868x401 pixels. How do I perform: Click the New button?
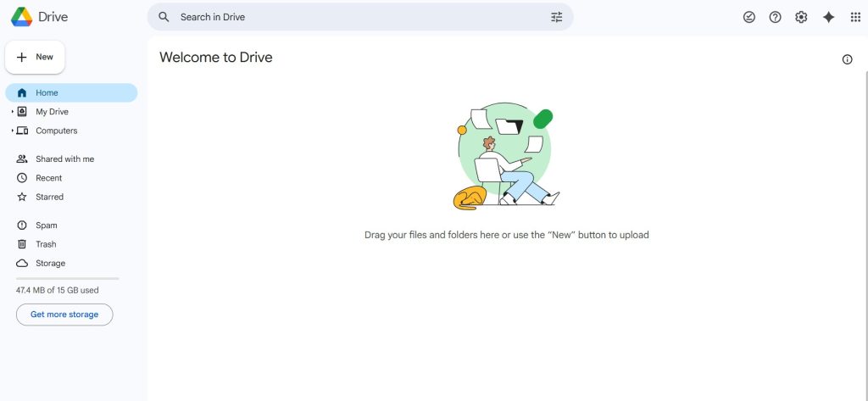(x=35, y=57)
